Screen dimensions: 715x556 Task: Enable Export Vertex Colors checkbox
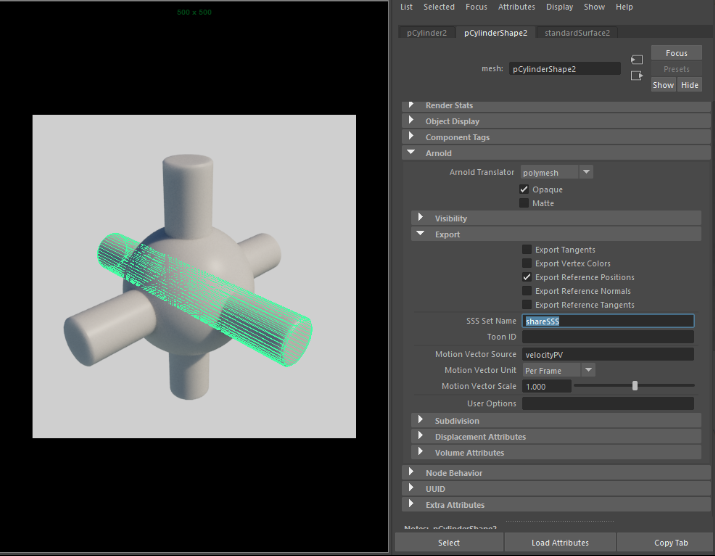click(x=527, y=263)
